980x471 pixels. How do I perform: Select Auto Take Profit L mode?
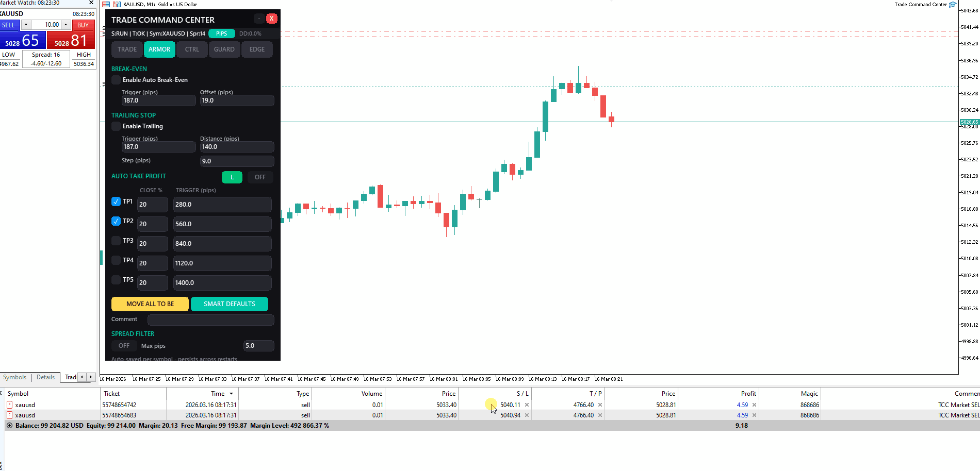[232, 177]
